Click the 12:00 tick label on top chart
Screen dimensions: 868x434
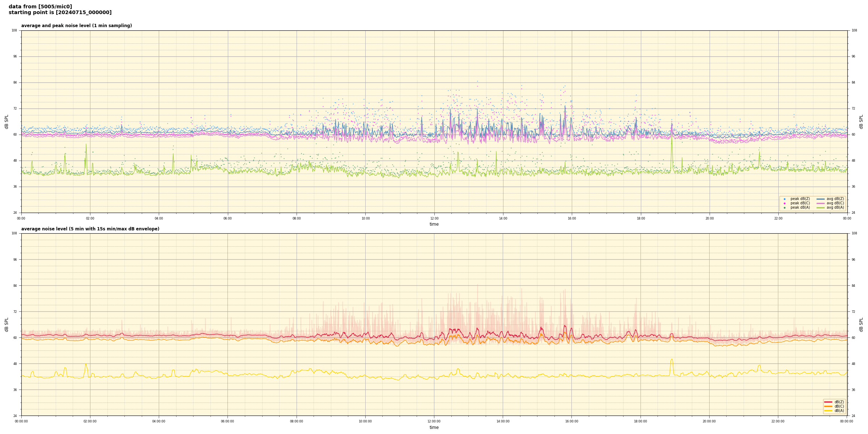click(x=434, y=218)
